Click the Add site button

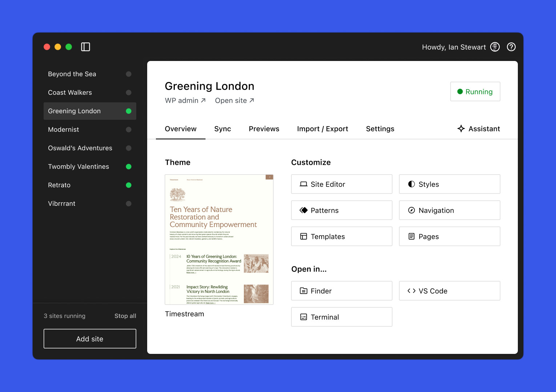click(90, 339)
